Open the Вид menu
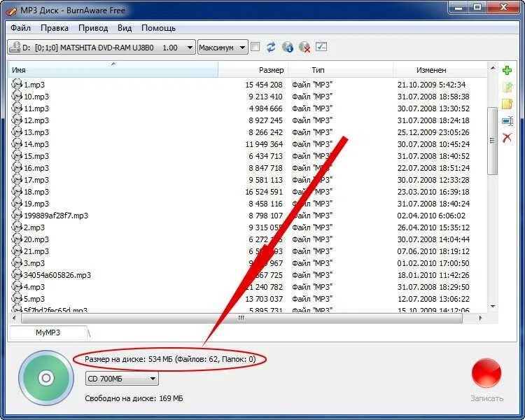Image resolution: width=525 pixels, height=420 pixels. point(125,28)
